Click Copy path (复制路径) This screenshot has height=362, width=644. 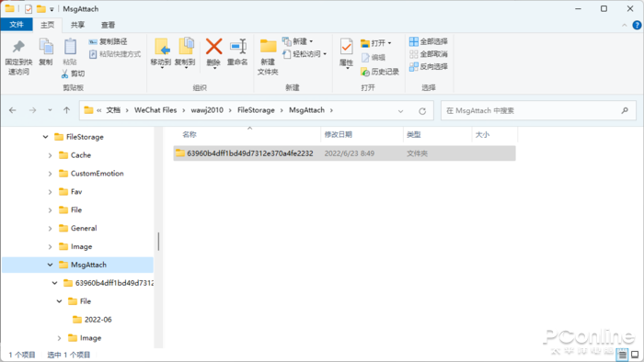click(109, 41)
